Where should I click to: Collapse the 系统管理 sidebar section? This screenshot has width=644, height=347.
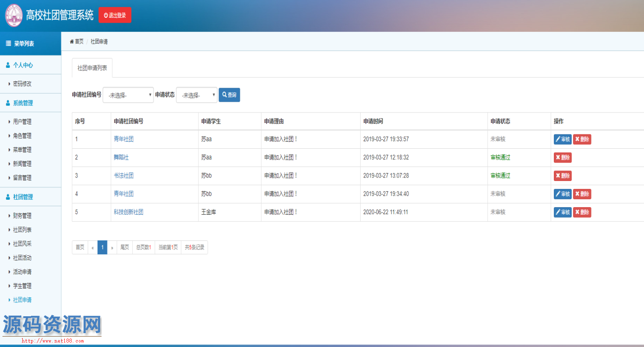(23, 103)
